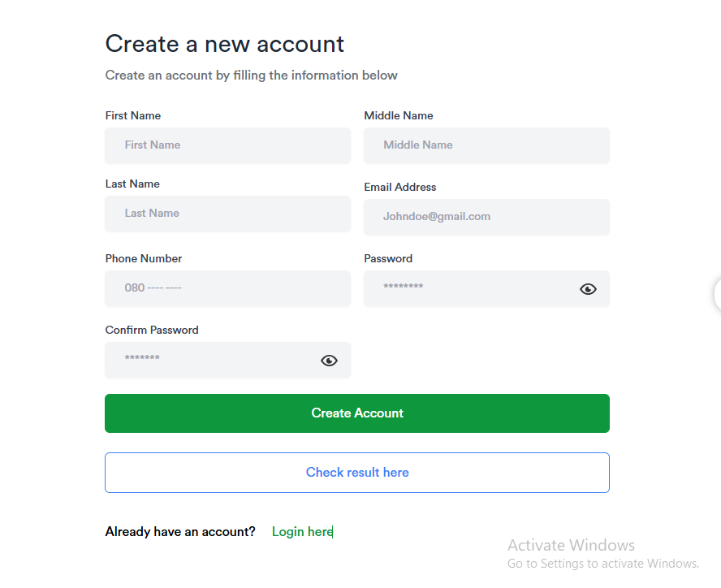Click the First Name input field
Image resolution: width=721 pixels, height=588 pixels.
(227, 145)
